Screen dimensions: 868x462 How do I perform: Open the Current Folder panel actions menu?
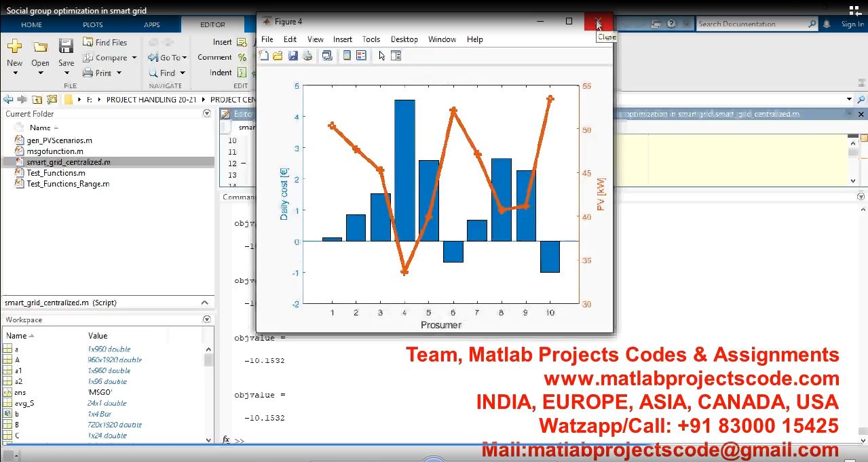(x=207, y=114)
